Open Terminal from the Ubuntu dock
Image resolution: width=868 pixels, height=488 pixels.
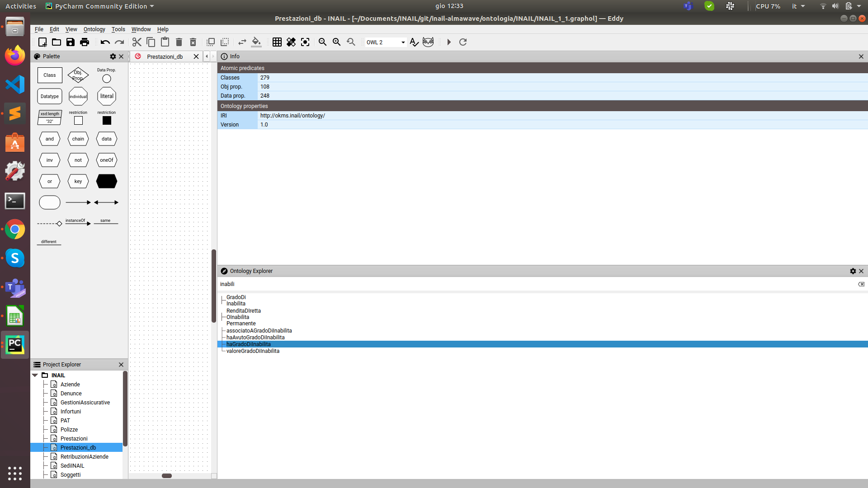[15, 201]
